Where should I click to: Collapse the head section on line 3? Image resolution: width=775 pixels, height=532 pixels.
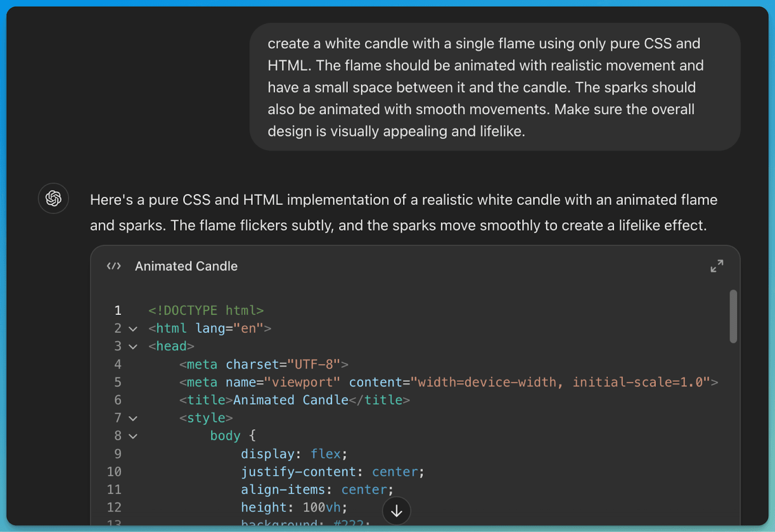coord(133,346)
